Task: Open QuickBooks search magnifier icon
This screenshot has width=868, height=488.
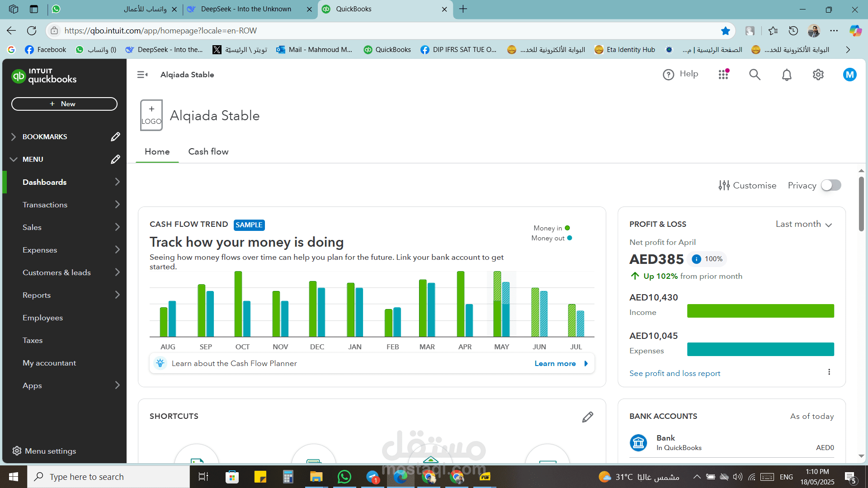Action: [755, 75]
